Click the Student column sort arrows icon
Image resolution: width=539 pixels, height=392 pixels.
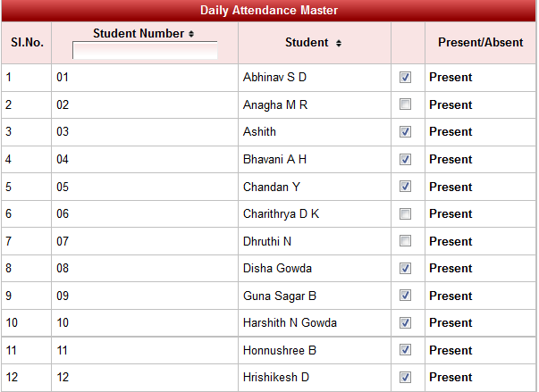(x=339, y=43)
